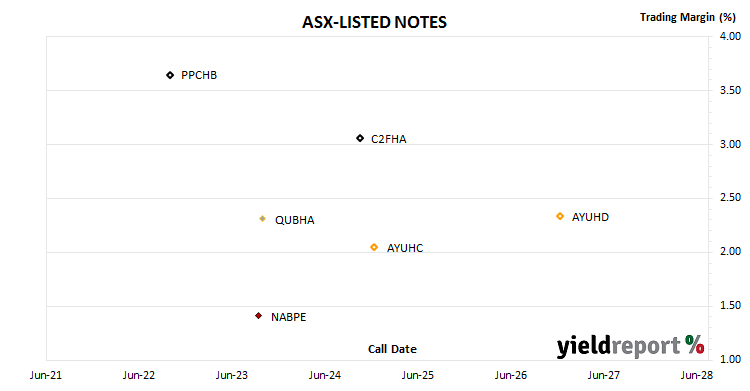The image size is (750, 391).
Task: Click the Jun-27 x-axis label
Action: coord(604,375)
